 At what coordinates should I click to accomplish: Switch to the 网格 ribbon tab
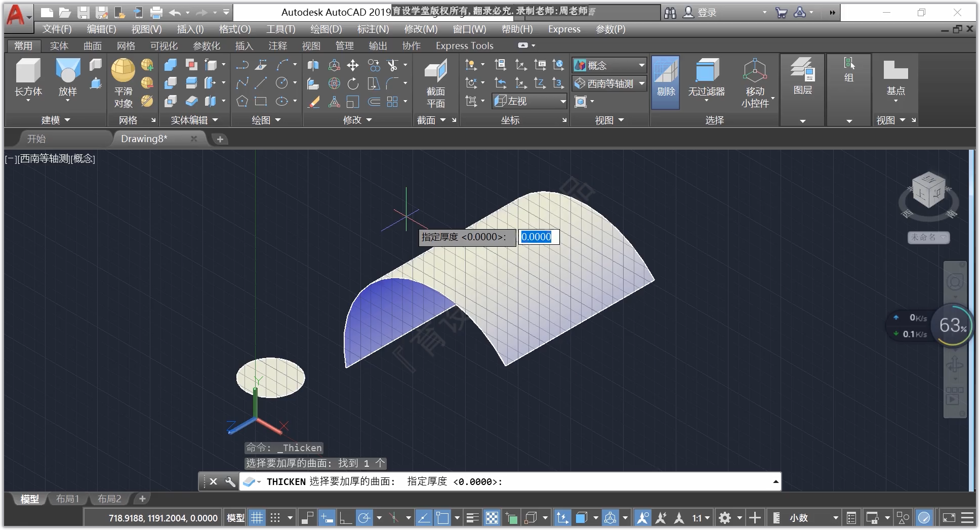126,46
